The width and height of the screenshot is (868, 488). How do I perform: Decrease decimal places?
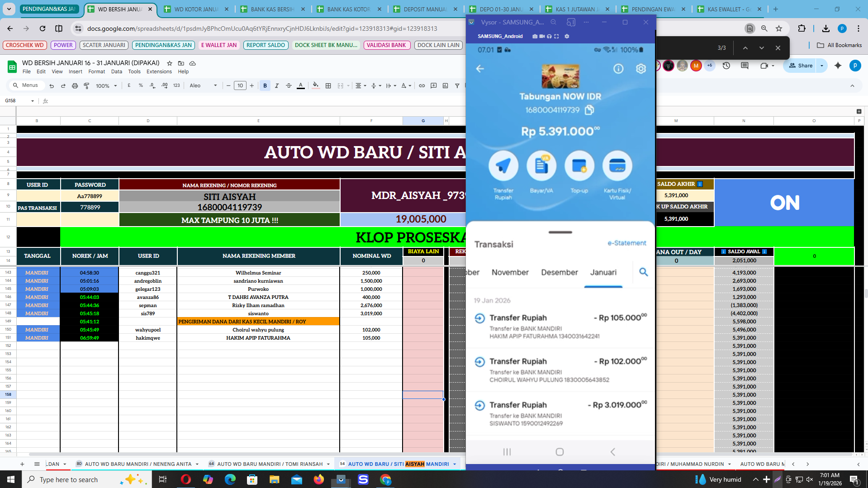click(152, 85)
